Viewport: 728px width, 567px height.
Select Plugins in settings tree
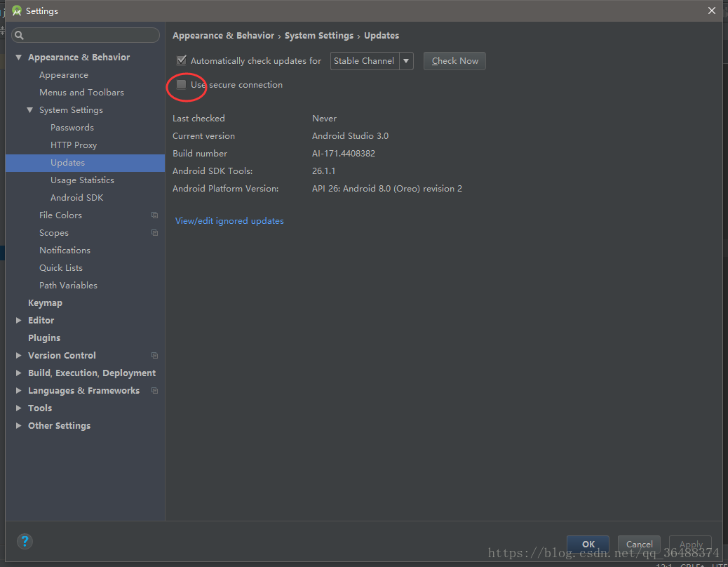click(44, 338)
